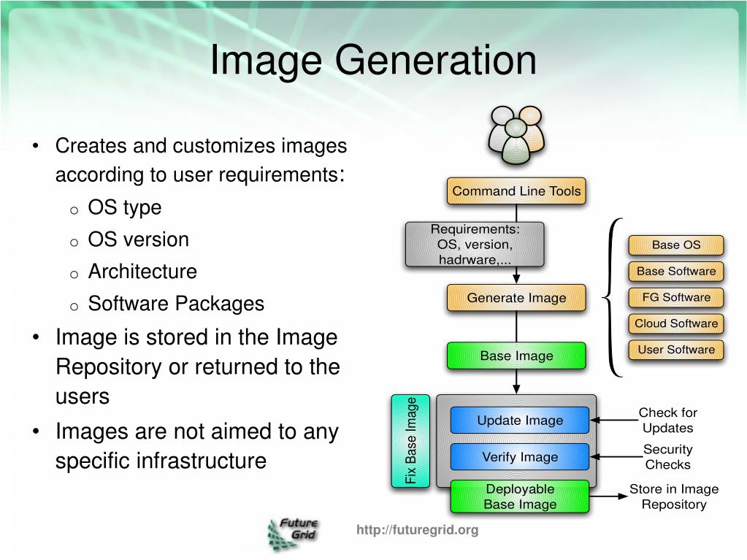Click the FutureGrid logo
The height and width of the screenshot is (560, 747).
(294, 535)
